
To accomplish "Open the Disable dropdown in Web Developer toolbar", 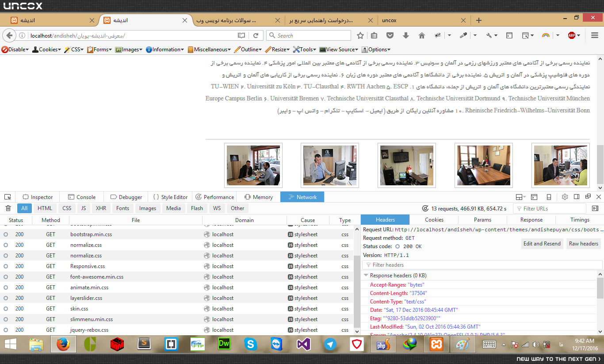I will click(x=15, y=50).
